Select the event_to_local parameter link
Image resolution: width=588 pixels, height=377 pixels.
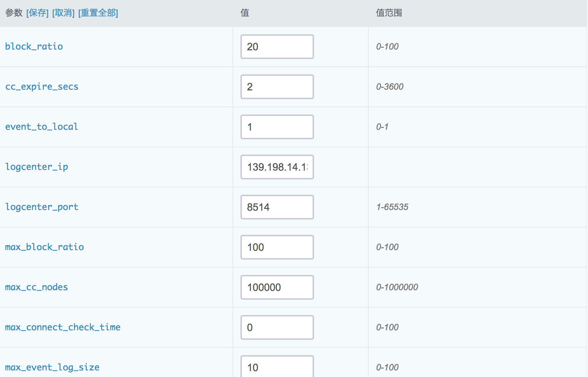[x=42, y=127]
